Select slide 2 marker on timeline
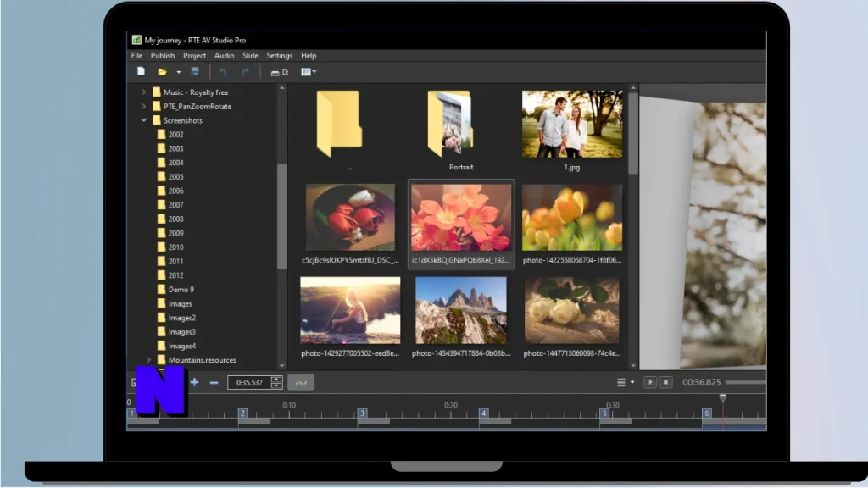Image resolution: width=868 pixels, height=488 pixels. coord(242,413)
